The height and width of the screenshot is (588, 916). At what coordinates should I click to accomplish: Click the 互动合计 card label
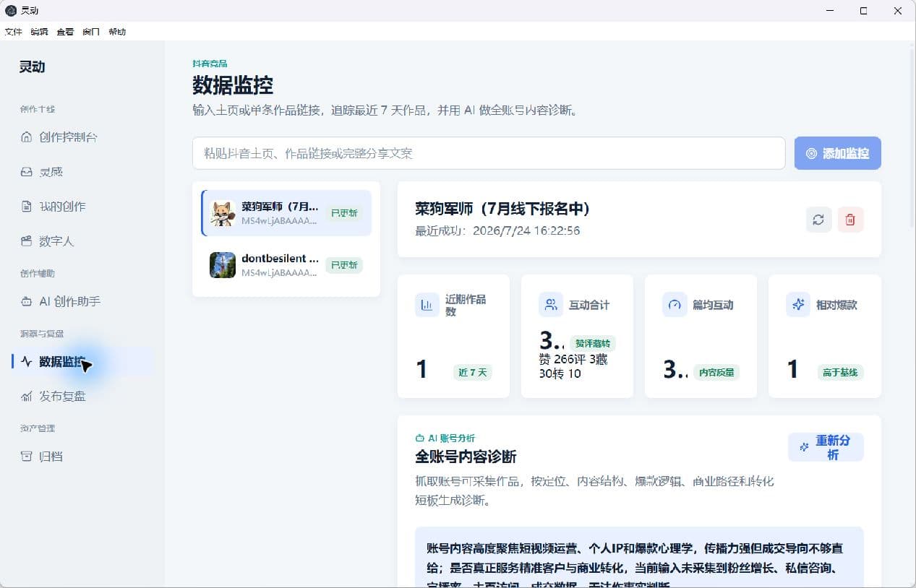(589, 305)
